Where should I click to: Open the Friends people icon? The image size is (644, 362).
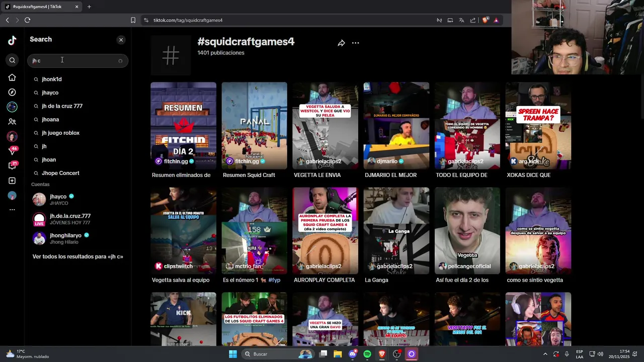12,122
